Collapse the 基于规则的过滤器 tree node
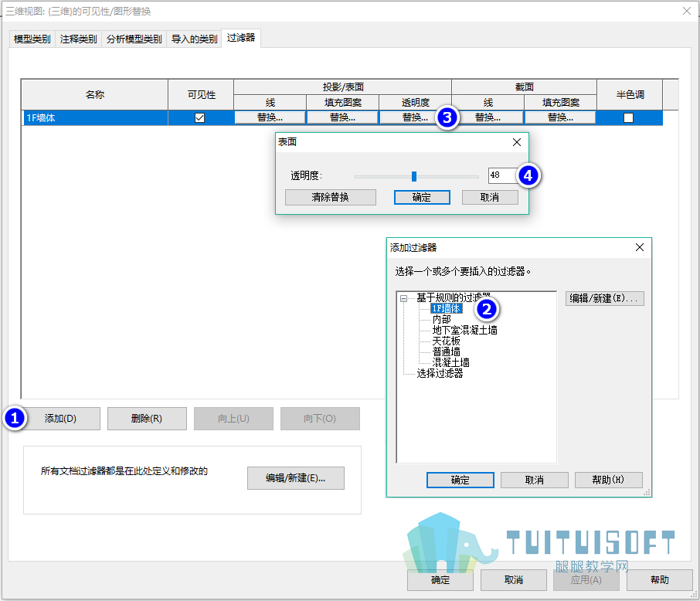 click(x=403, y=298)
